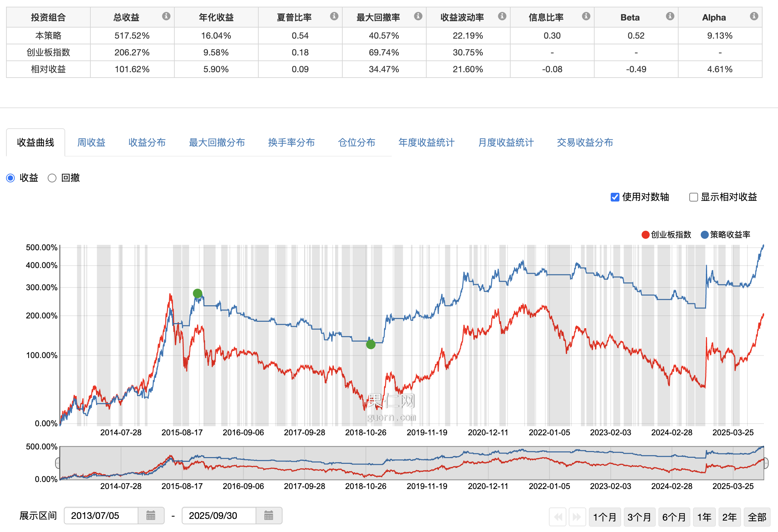Click info icon next to 收益波动率

pyautogui.click(x=502, y=16)
